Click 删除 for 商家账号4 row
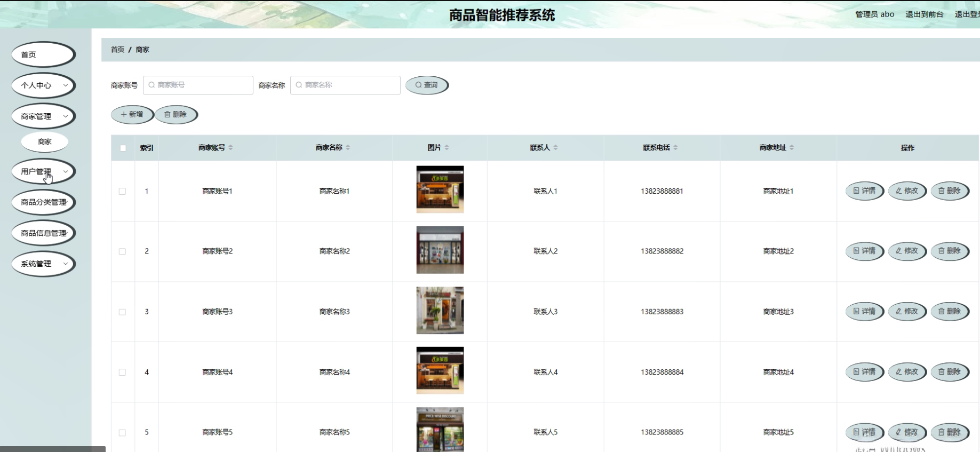This screenshot has width=980, height=452. click(950, 372)
